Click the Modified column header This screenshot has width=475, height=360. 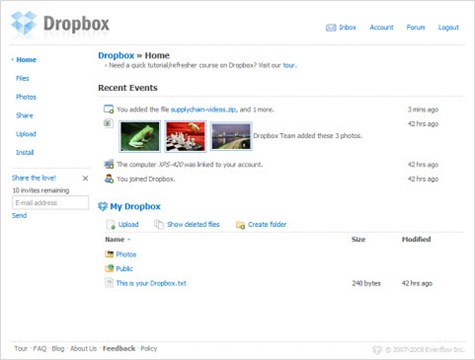click(x=416, y=239)
